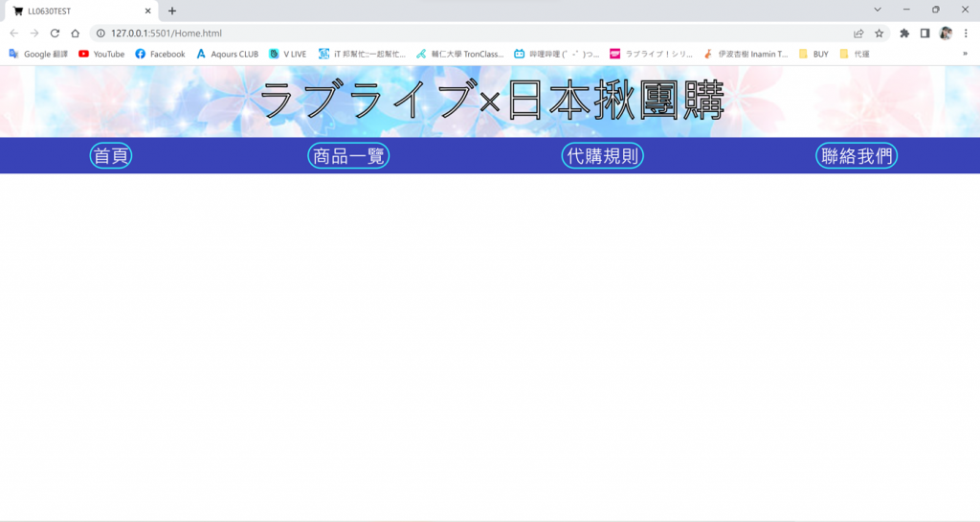Open the YouTube bookmark

click(x=101, y=54)
